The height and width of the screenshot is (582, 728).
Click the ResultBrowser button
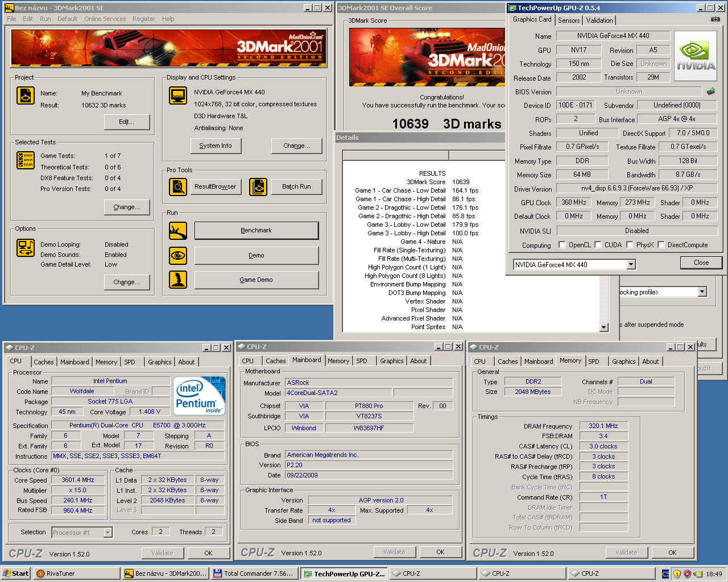pos(216,187)
